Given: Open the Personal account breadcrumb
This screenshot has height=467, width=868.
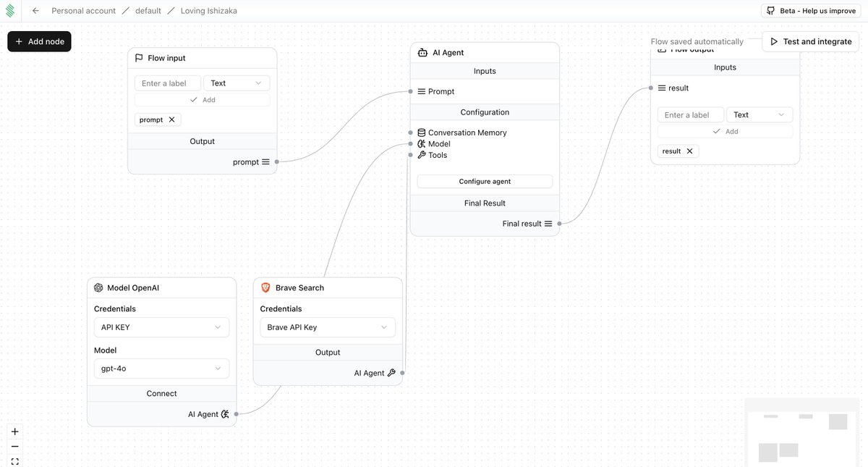Looking at the screenshot, I should pos(82,10).
